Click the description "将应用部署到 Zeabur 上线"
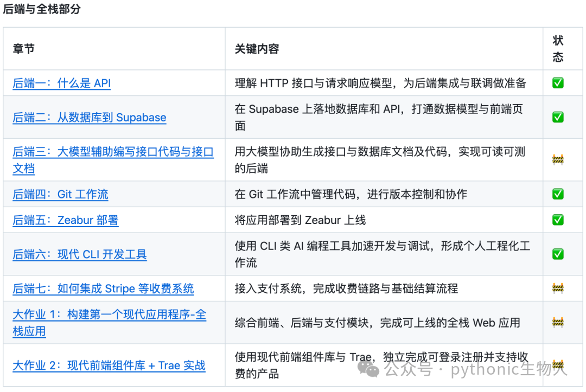The height and width of the screenshot is (392, 586). click(x=300, y=220)
